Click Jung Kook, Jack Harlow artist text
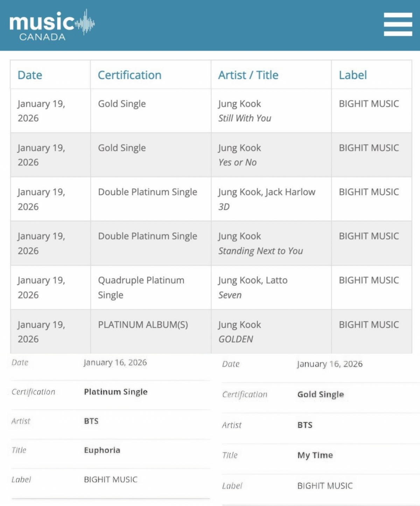The height and width of the screenshot is (506, 420). click(266, 192)
